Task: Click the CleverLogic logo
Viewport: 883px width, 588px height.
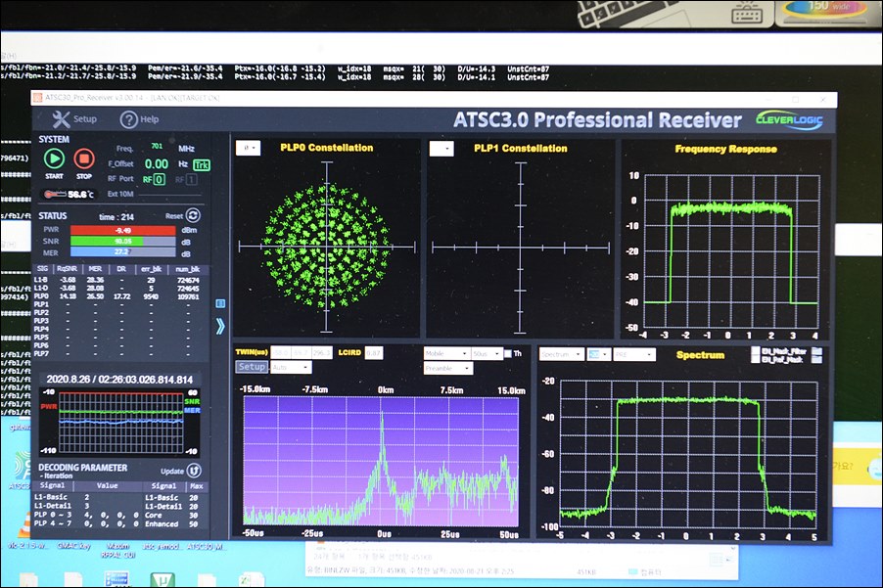Action: [789, 120]
